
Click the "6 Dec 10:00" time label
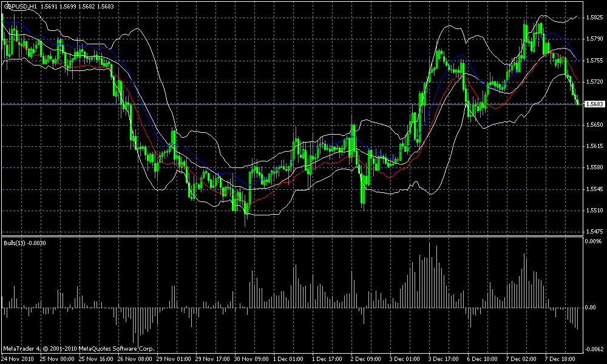point(483,359)
